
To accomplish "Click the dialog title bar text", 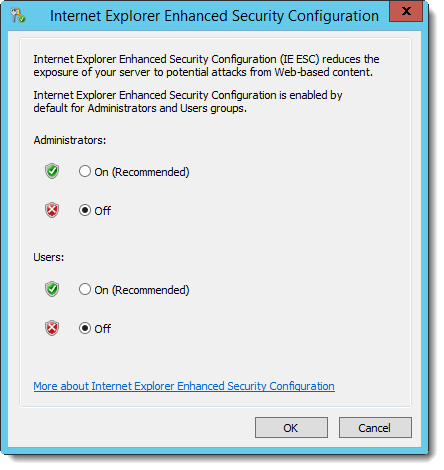I will [214, 16].
